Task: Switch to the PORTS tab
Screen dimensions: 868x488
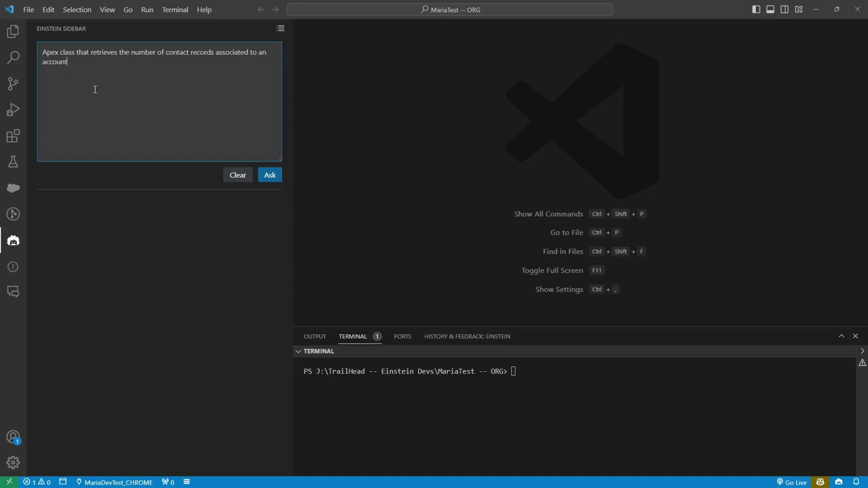Action: pyautogui.click(x=402, y=336)
